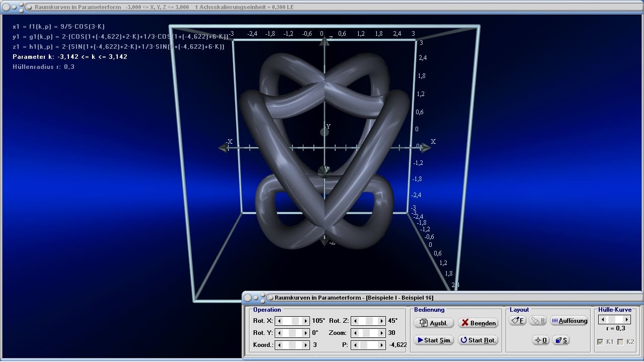The image size is (644, 362).
Task: Click the first round button in the control panel title bar
Action: (x=248, y=298)
